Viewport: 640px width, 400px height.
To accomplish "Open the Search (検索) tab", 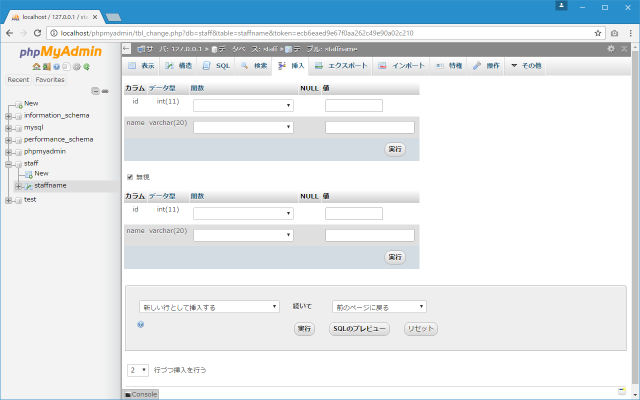I will (254, 66).
